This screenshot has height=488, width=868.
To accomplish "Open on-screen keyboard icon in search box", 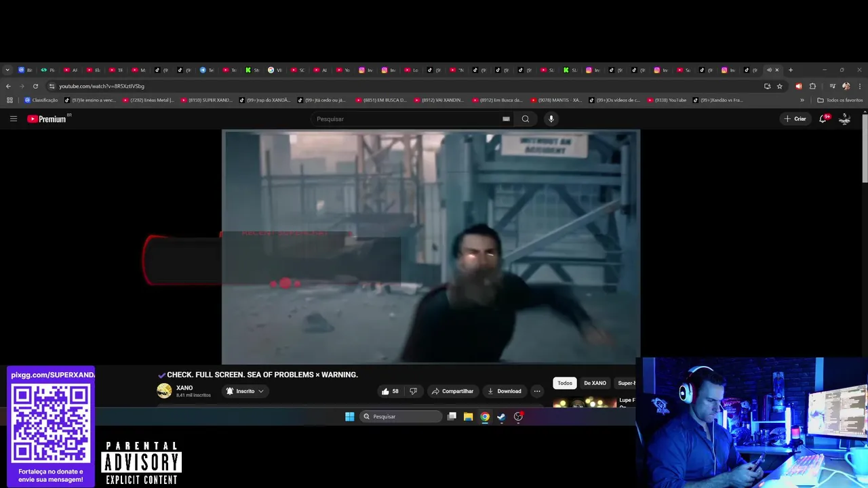I will tap(506, 119).
